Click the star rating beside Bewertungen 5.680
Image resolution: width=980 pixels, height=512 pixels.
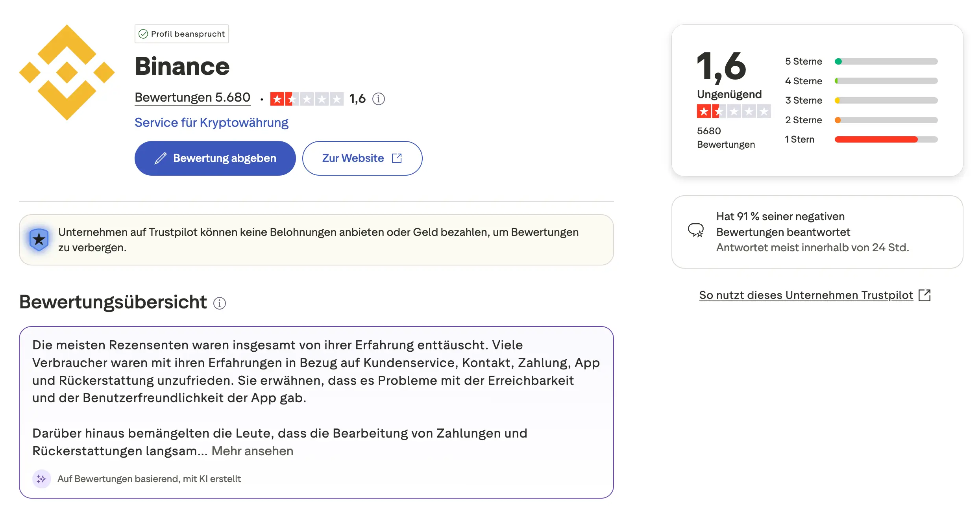click(x=307, y=99)
